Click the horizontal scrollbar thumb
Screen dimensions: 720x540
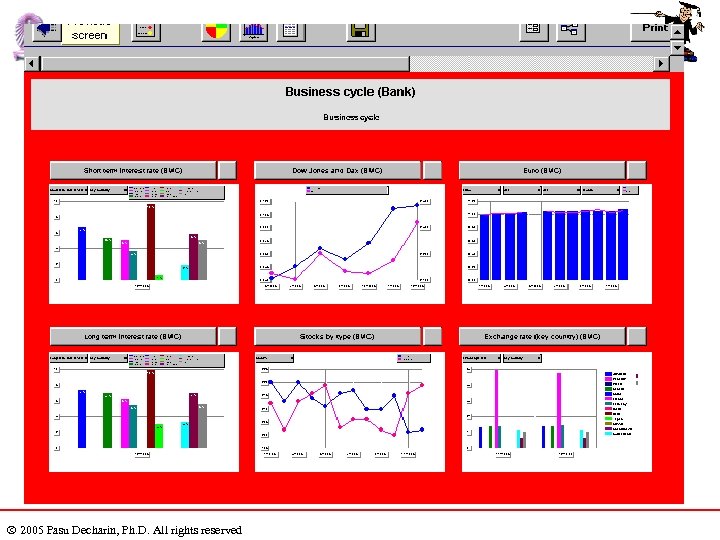[x=225, y=63]
